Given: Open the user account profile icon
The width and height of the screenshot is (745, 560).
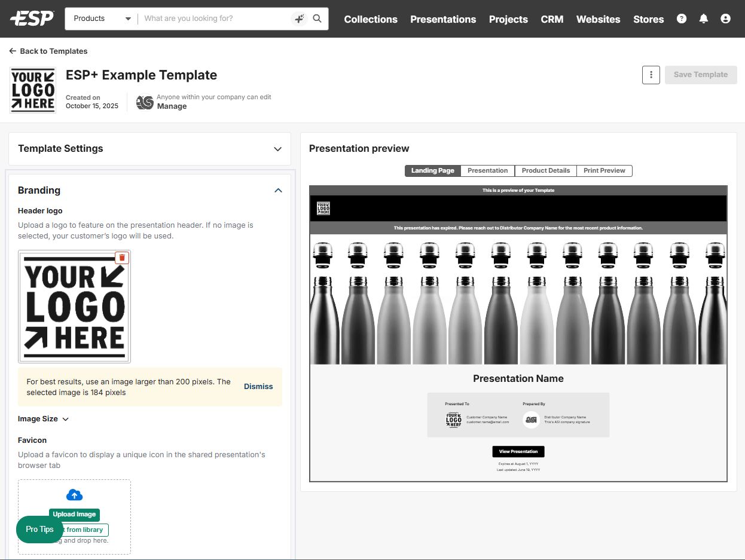Looking at the screenshot, I should pos(725,19).
